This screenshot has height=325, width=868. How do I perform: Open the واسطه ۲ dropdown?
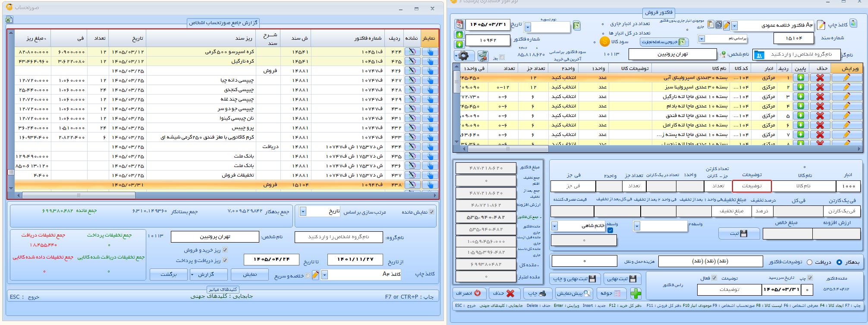pos(637,226)
